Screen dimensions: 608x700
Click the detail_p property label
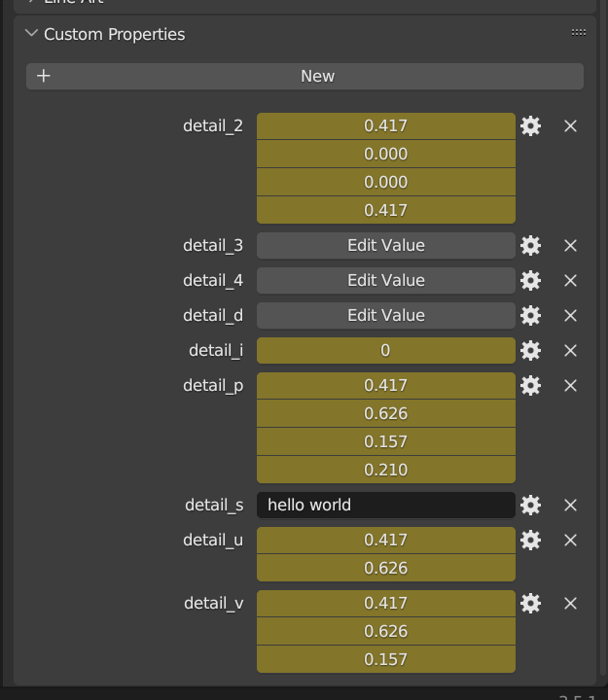click(x=213, y=386)
